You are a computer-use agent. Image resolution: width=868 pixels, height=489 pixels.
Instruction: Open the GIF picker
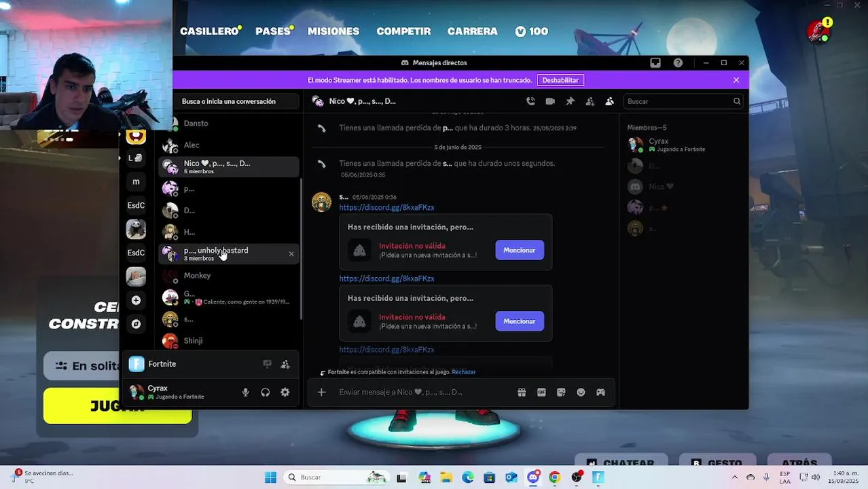click(x=541, y=392)
